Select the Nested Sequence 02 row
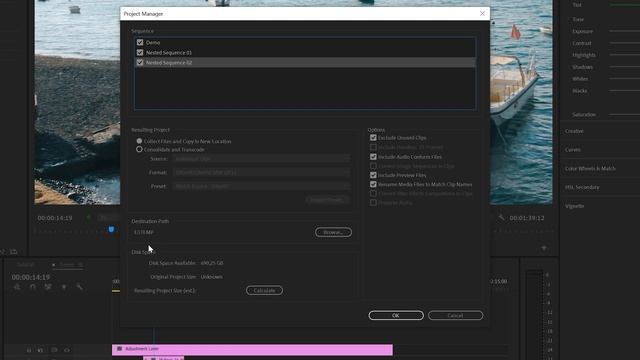This screenshot has height=360, width=640. point(305,62)
